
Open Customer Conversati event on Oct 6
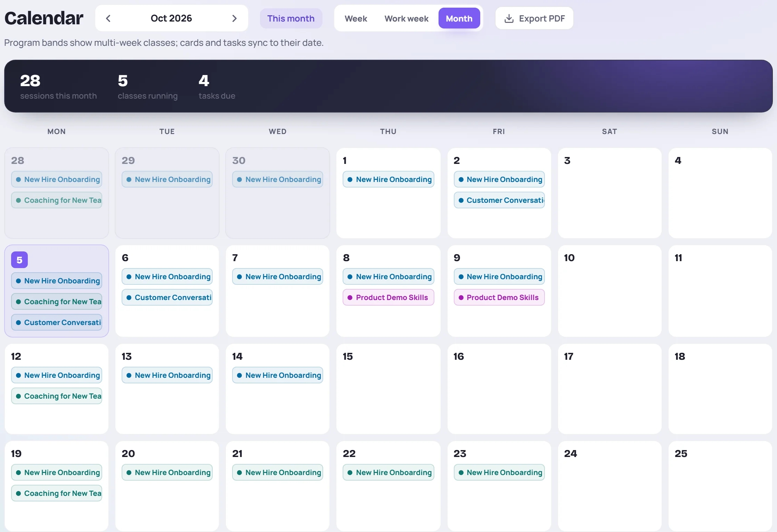point(167,297)
